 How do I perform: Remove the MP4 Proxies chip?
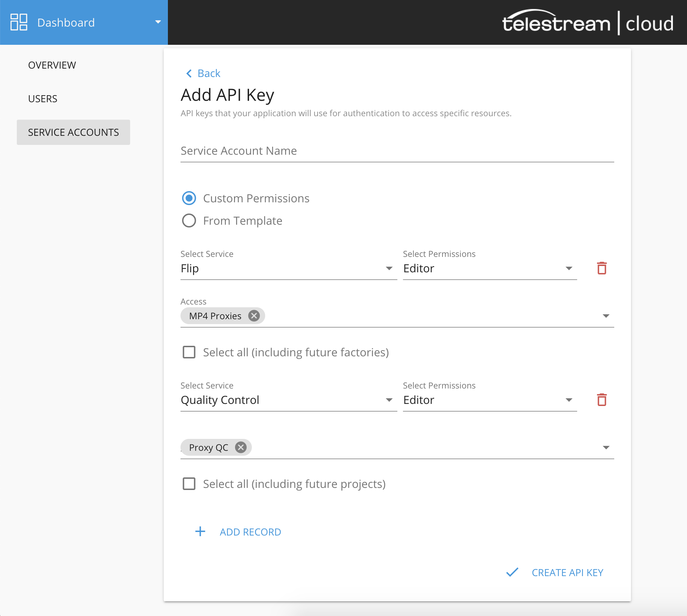coord(254,316)
